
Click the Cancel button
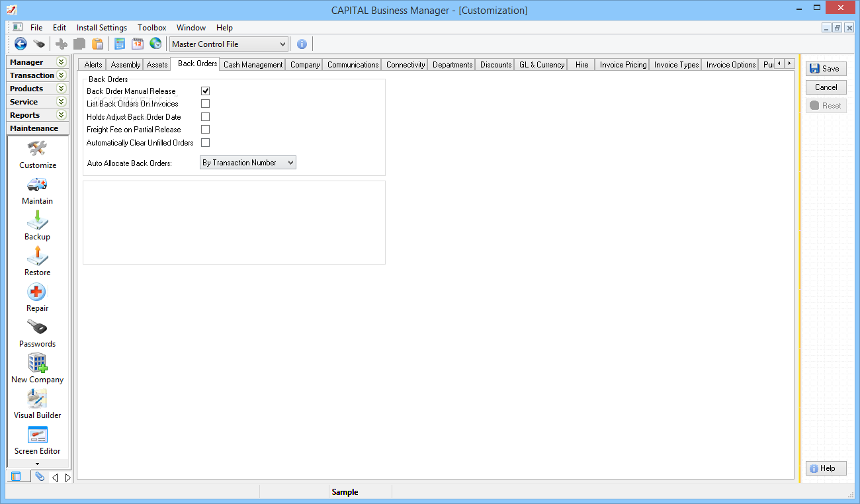point(826,87)
